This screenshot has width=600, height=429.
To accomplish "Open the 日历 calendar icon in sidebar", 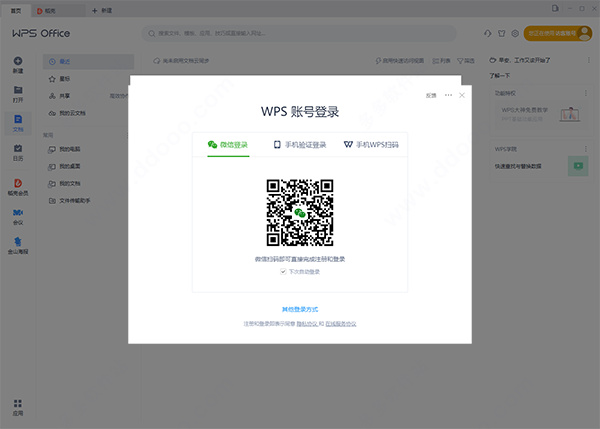I will click(x=17, y=152).
